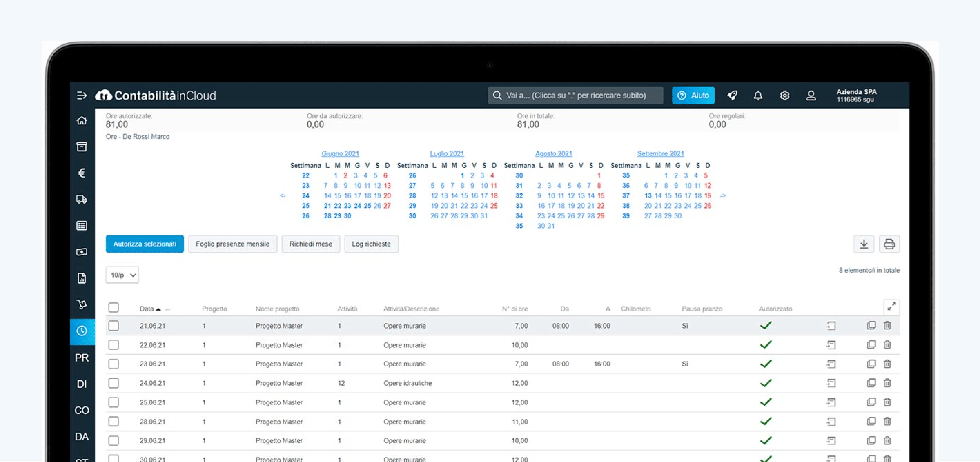980x462 pixels.
Task: Open the cash payments sidebar icon
Action: tap(82, 252)
